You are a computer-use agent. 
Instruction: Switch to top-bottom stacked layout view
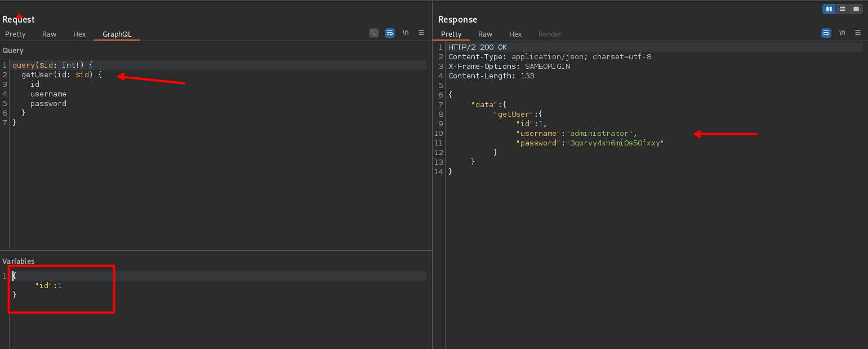pos(843,9)
